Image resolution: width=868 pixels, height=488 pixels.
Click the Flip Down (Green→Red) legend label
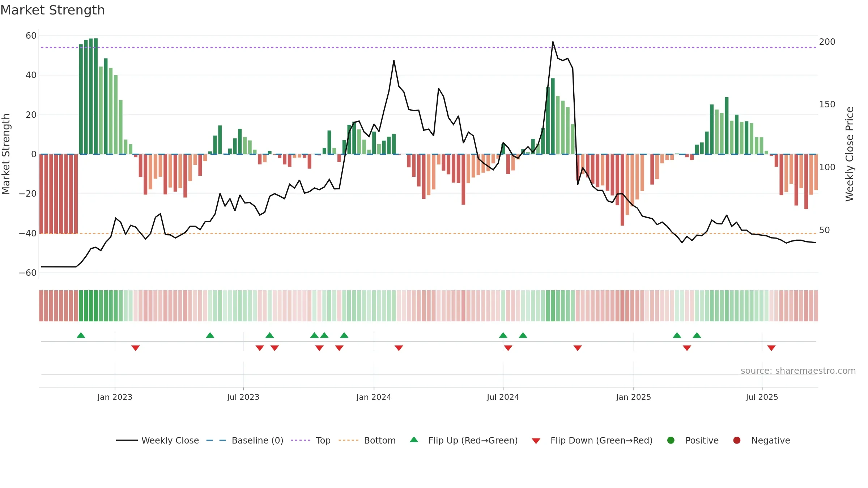pos(601,440)
